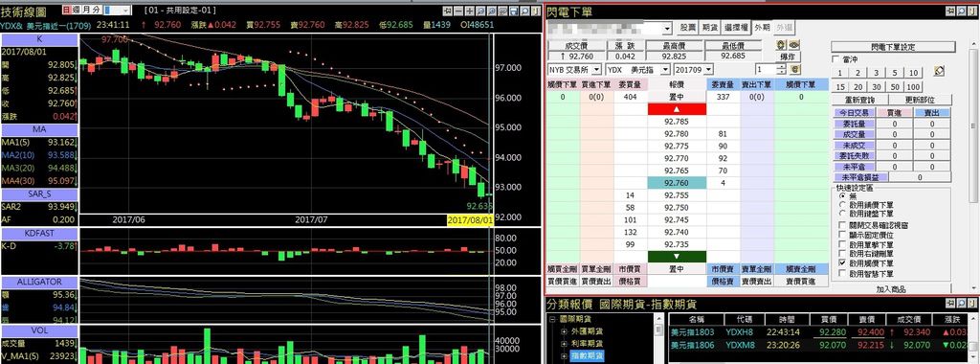The width and height of the screenshot is (980, 364).
Task: Click the plus icon in chart toolbar
Action: point(470,11)
